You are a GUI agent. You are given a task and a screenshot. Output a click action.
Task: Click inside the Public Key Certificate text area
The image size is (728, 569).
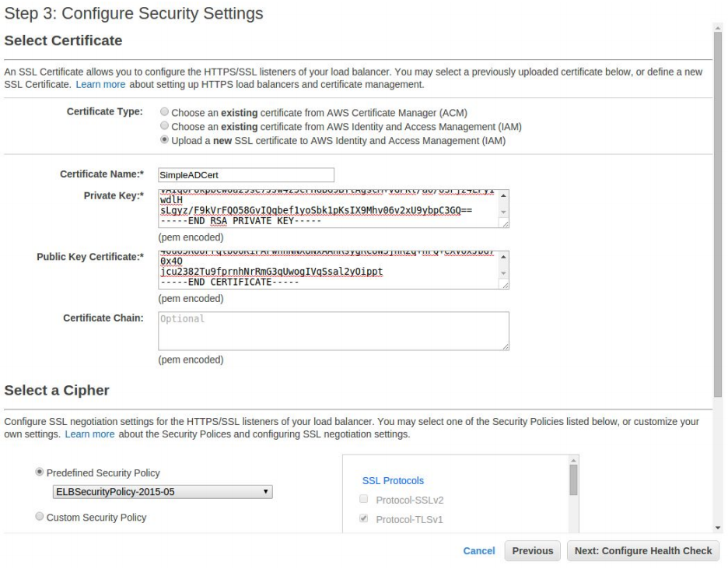tap(327, 269)
